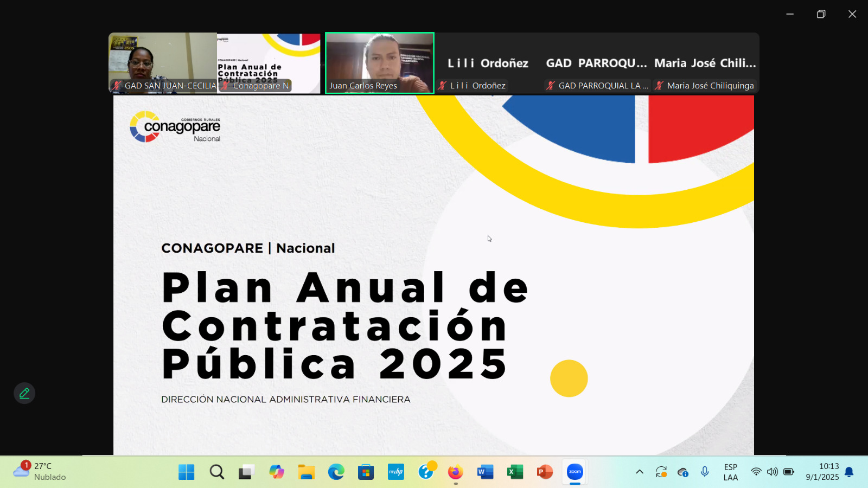Click the green annotate pencil icon

point(24,393)
